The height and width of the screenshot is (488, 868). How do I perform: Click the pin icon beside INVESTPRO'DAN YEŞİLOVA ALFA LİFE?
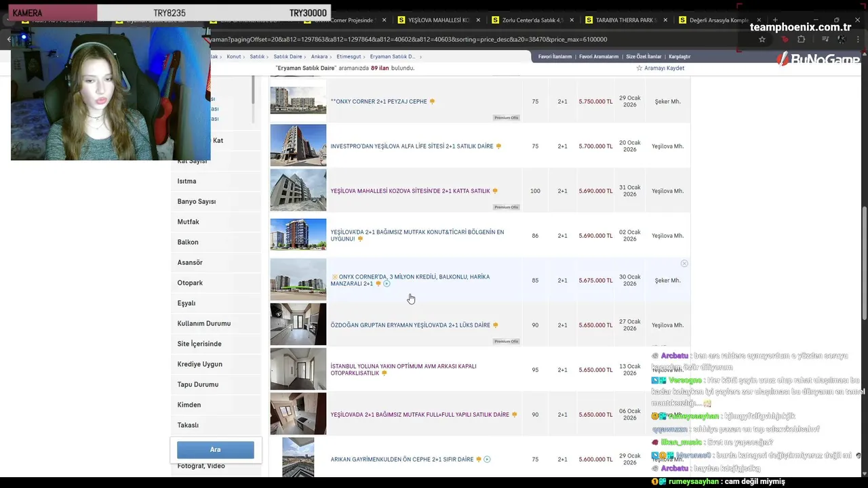click(498, 146)
